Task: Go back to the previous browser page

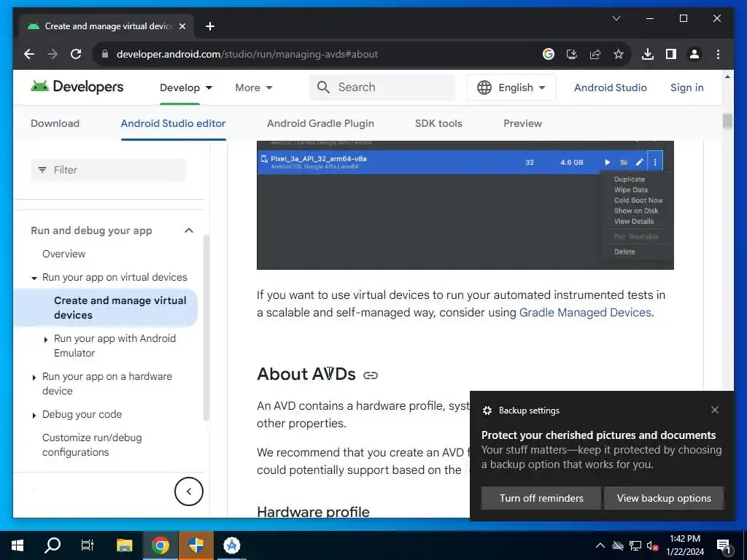Action: (x=29, y=54)
